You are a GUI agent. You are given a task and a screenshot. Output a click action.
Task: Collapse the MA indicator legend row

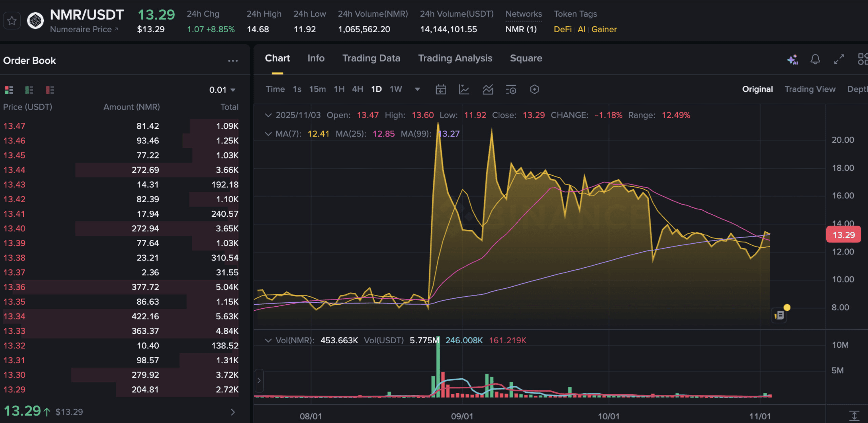click(x=268, y=134)
